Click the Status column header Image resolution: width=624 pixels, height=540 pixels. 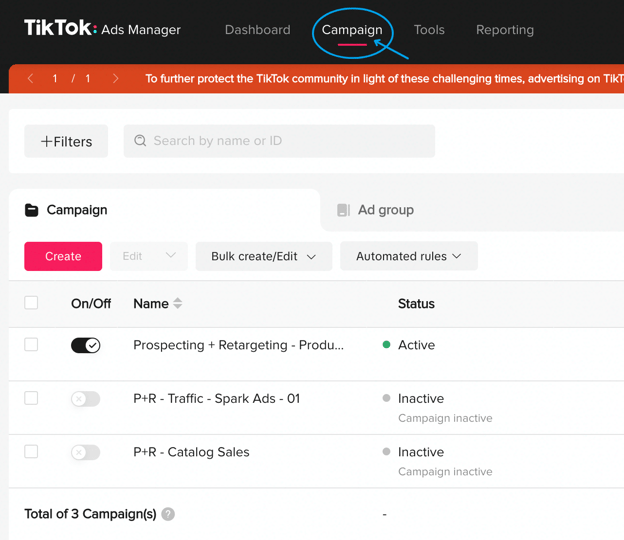click(x=416, y=304)
